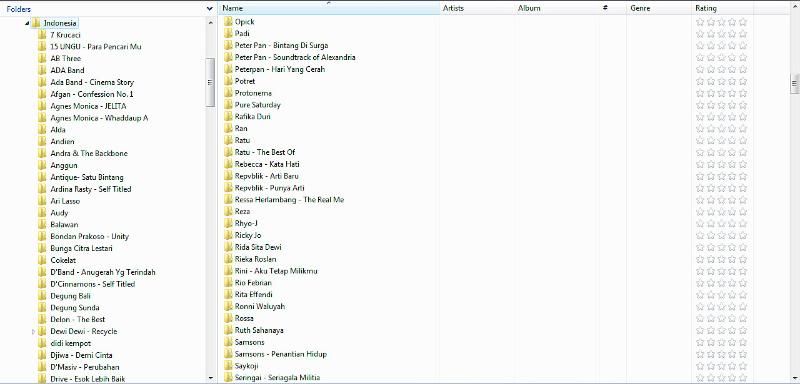The width and height of the screenshot is (800, 384).
Task: Click the Cokelat folder icon
Action: (42, 260)
